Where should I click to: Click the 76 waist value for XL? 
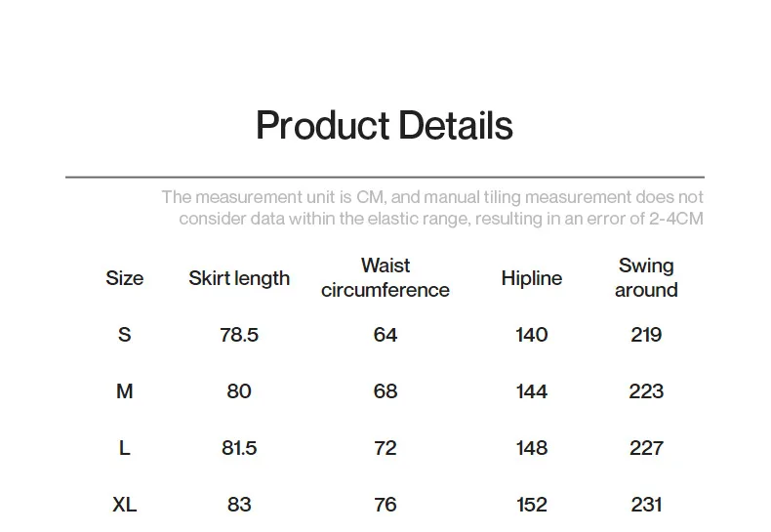(385, 505)
